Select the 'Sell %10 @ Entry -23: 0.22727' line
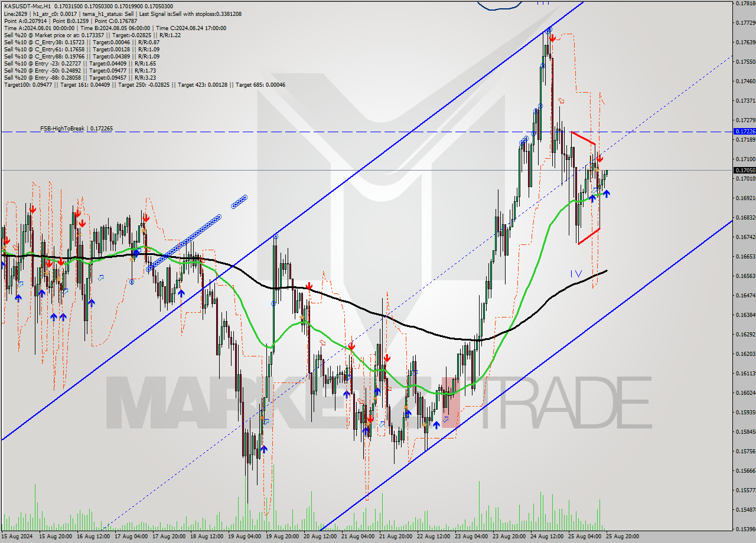The width and height of the screenshot is (756, 543). tap(80, 63)
